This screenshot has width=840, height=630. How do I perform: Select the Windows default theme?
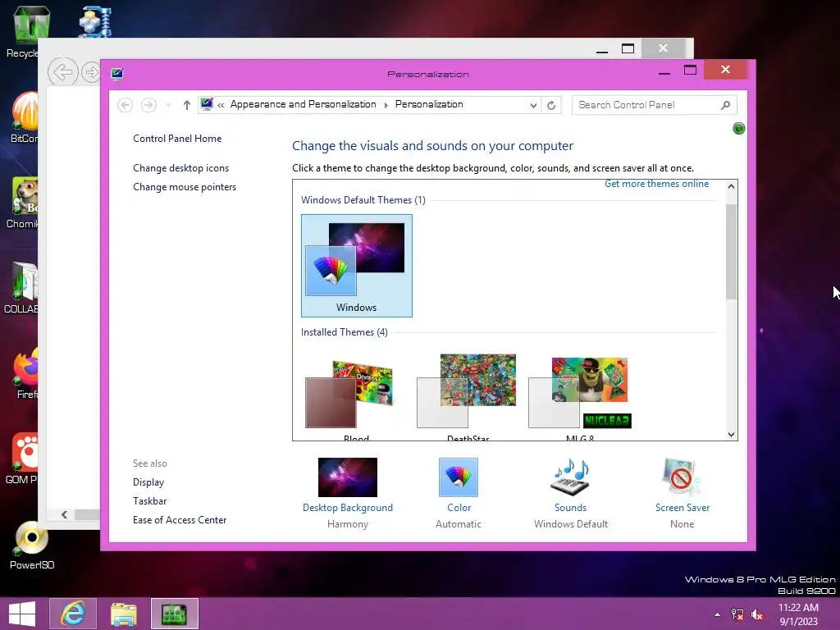pyautogui.click(x=357, y=266)
